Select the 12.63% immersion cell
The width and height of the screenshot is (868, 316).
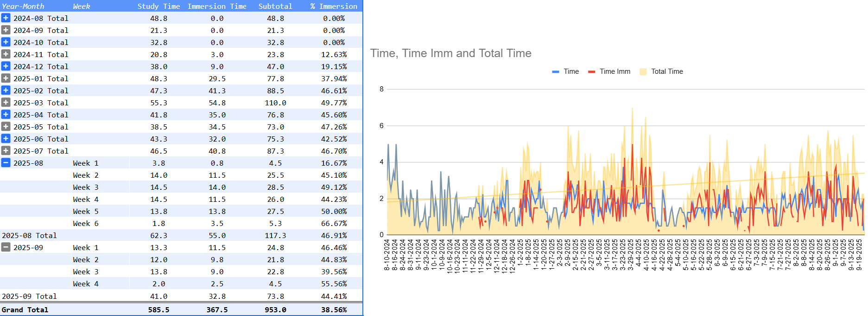click(334, 54)
